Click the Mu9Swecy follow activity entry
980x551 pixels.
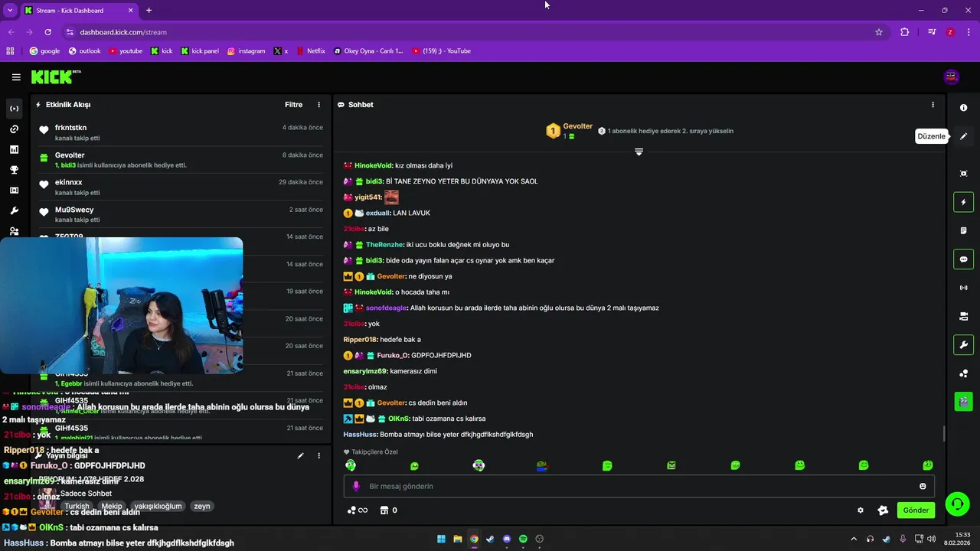coord(181,214)
